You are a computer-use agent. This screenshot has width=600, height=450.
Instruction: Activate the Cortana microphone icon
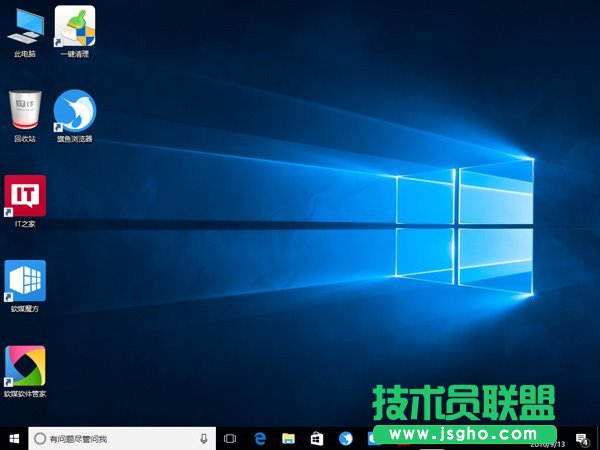(204, 438)
